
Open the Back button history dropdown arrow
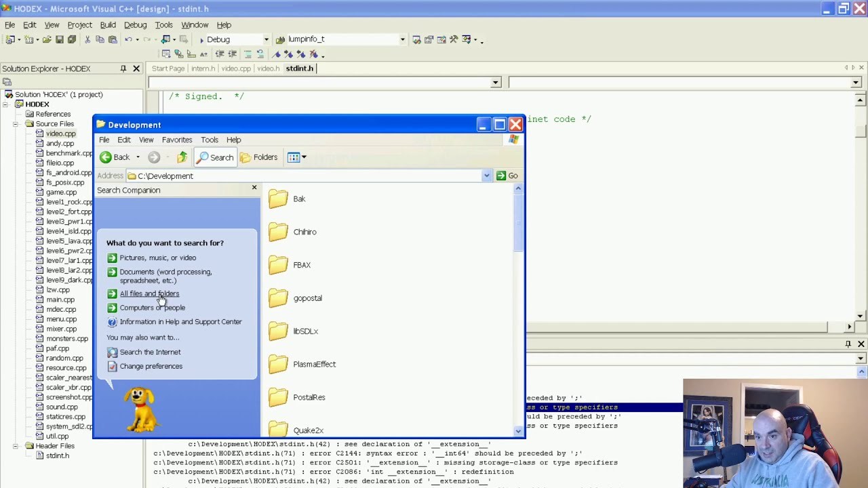point(138,157)
